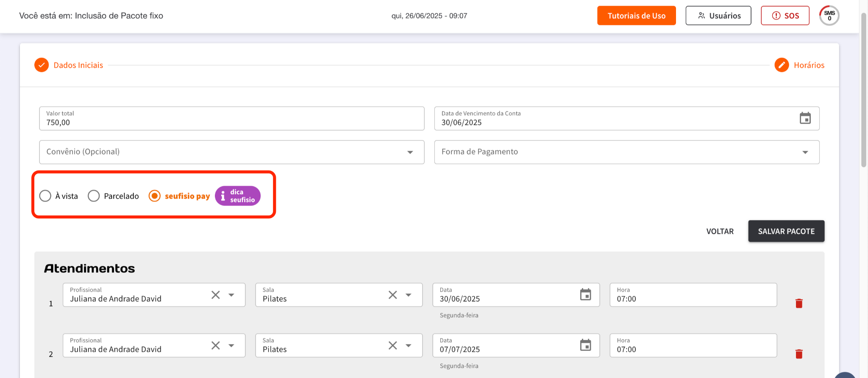
Task: Clear Profissional in first atendimento row
Action: click(216, 295)
